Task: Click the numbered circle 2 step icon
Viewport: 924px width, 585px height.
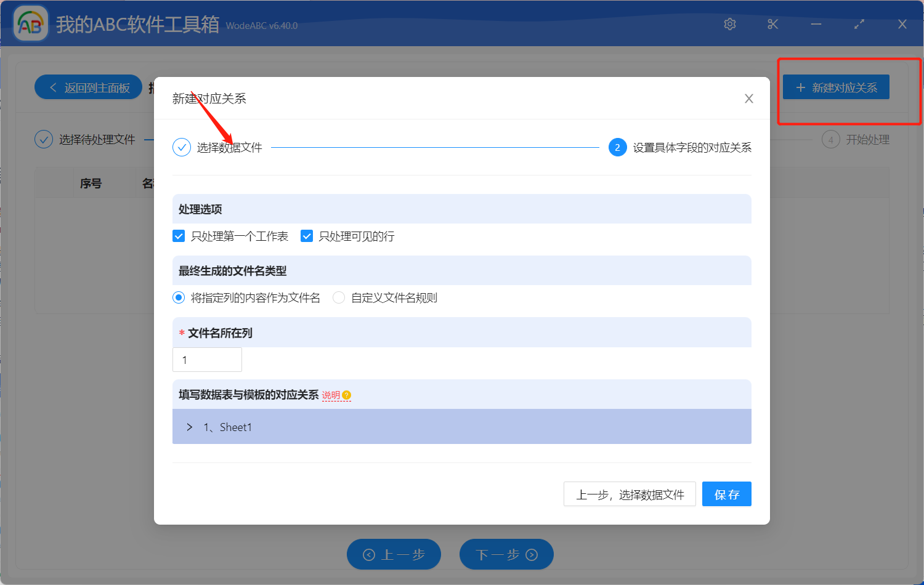Action: pyautogui.click(x=617, y=147)
